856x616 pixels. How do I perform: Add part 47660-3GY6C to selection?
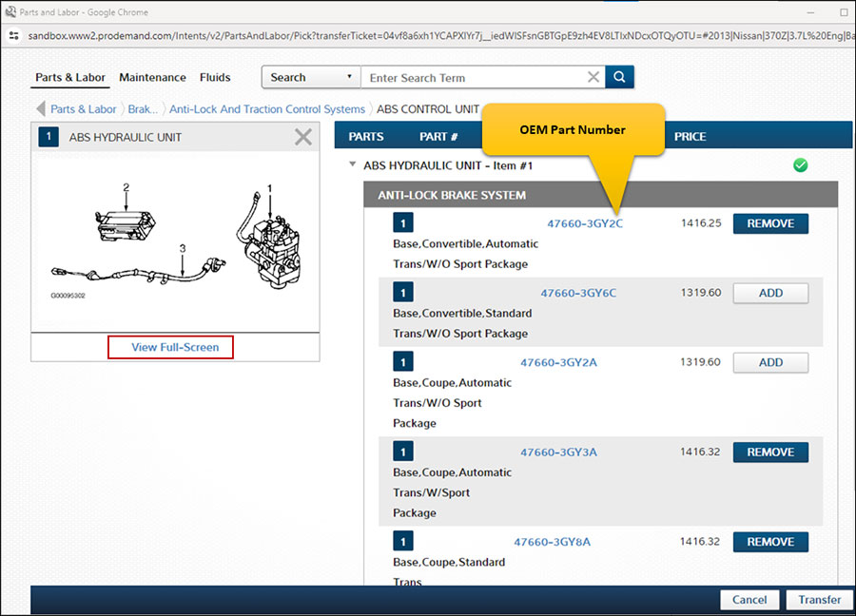[769, 294]
